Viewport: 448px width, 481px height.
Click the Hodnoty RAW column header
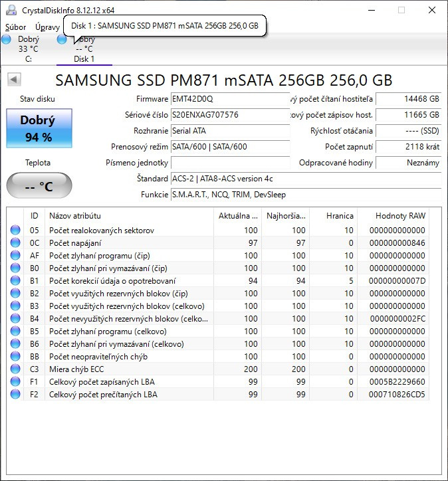[x=393, y=216]
